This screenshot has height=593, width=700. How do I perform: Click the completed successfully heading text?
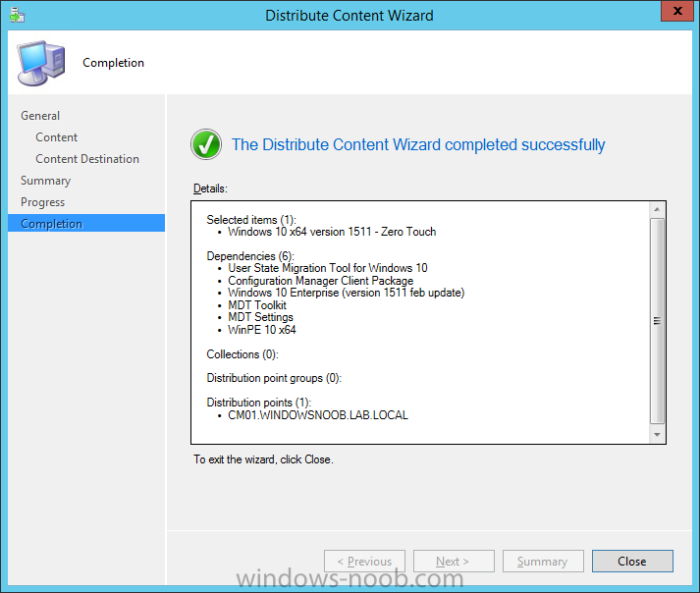pos(418,144)
